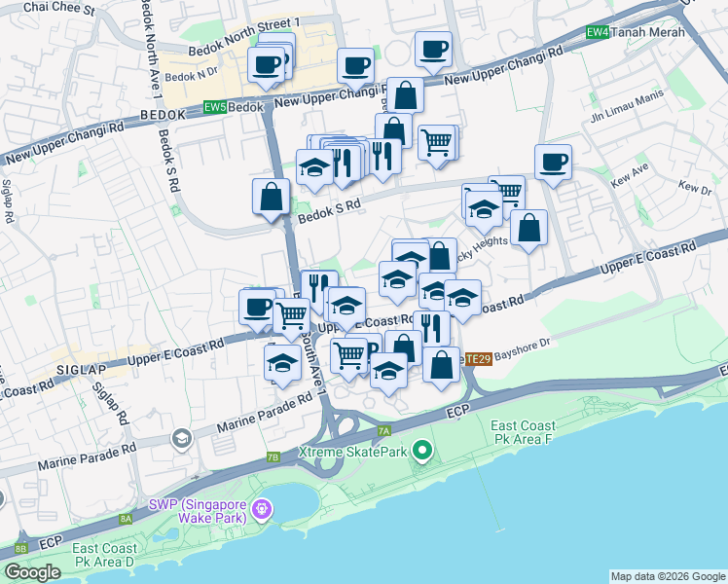728x584 pixels.
Task: Click the Map data ©2026 Google attribution
Action: click(x=668, y=577)
